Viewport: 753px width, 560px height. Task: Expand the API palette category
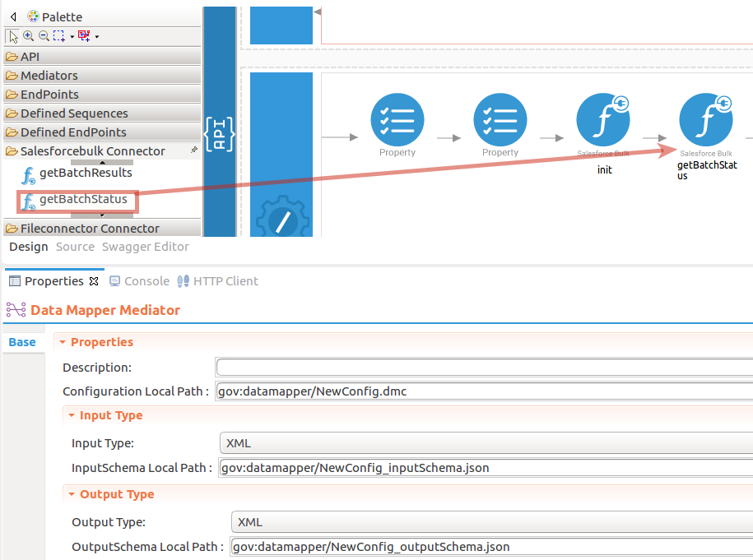point(102,57)
